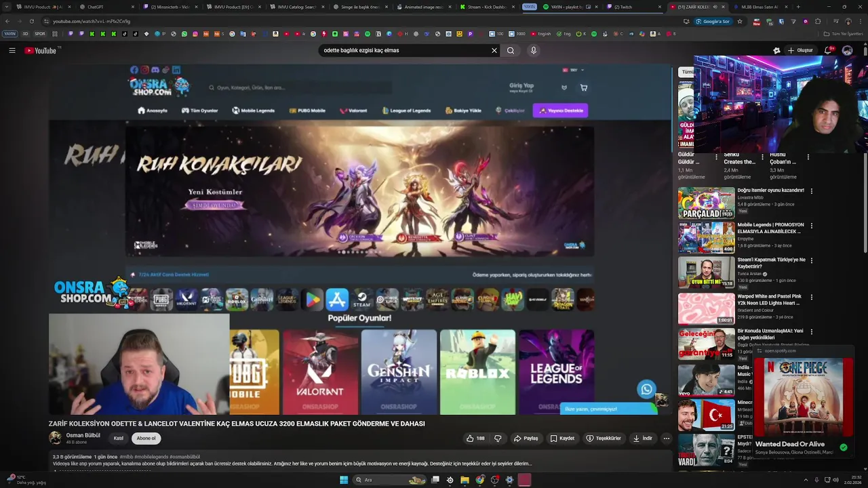Switch to the Stream - Kick Dashboard tab

pyautogui.click(x=489, y=7)
